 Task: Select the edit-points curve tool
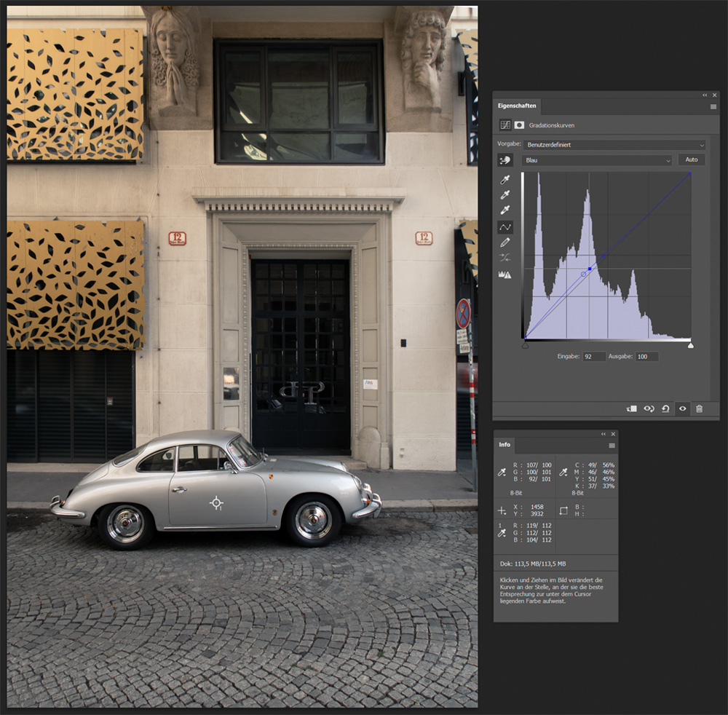[x=505, y=227]
